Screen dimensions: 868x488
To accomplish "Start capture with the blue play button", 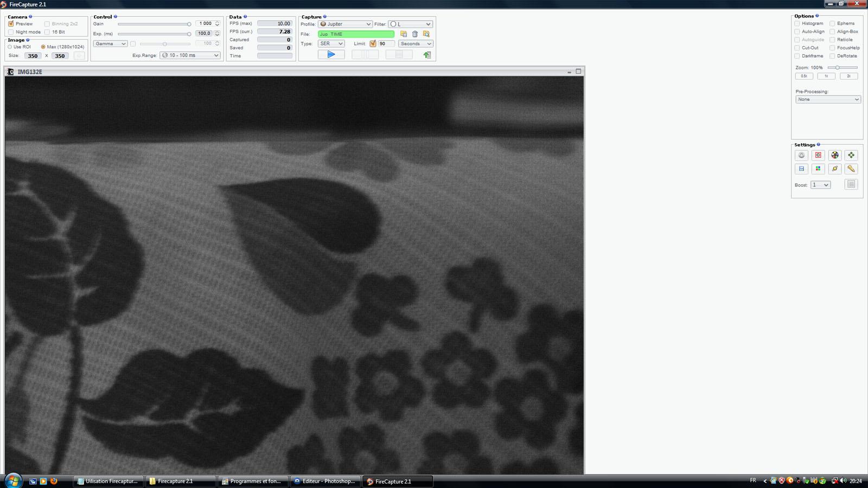I will click(331, 54).
